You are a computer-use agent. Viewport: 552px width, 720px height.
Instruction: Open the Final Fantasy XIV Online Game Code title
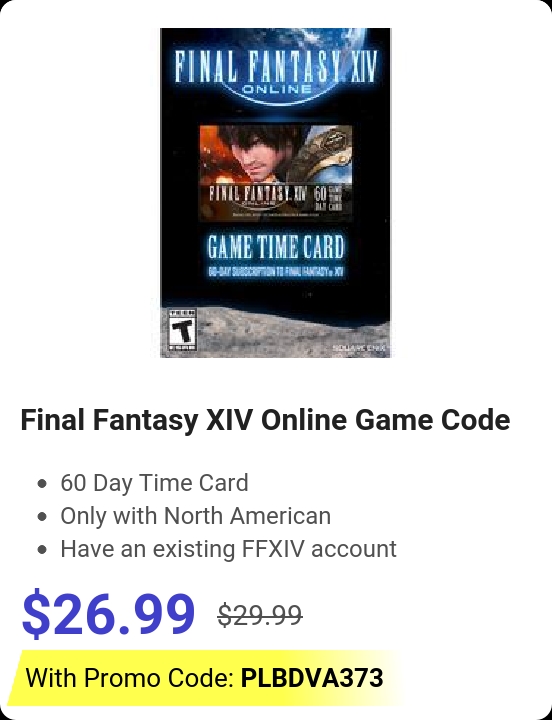coord(265,420)
